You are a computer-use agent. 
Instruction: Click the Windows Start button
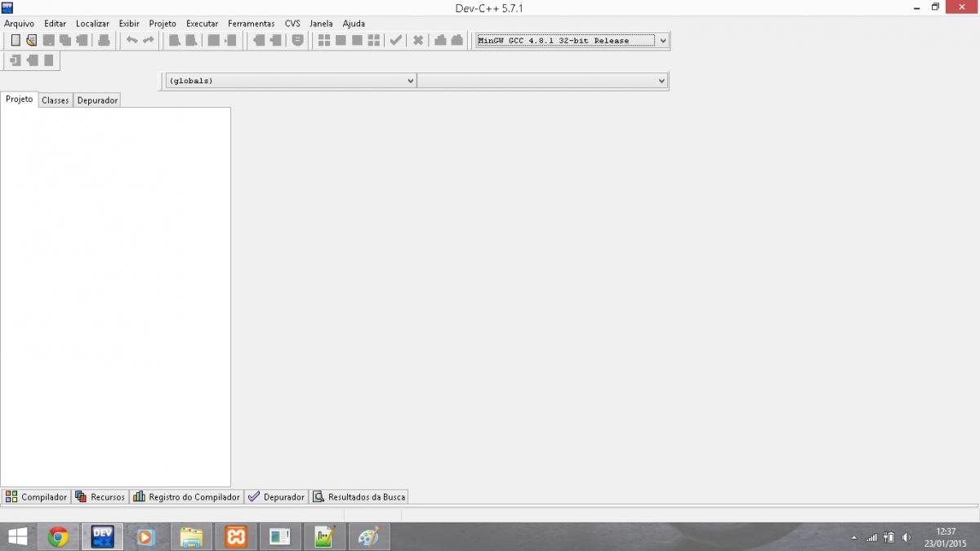tap(17, 537)
